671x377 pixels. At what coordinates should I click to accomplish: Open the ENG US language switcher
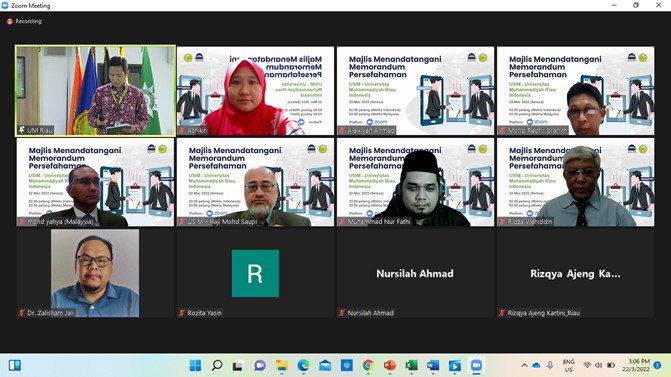568,365
